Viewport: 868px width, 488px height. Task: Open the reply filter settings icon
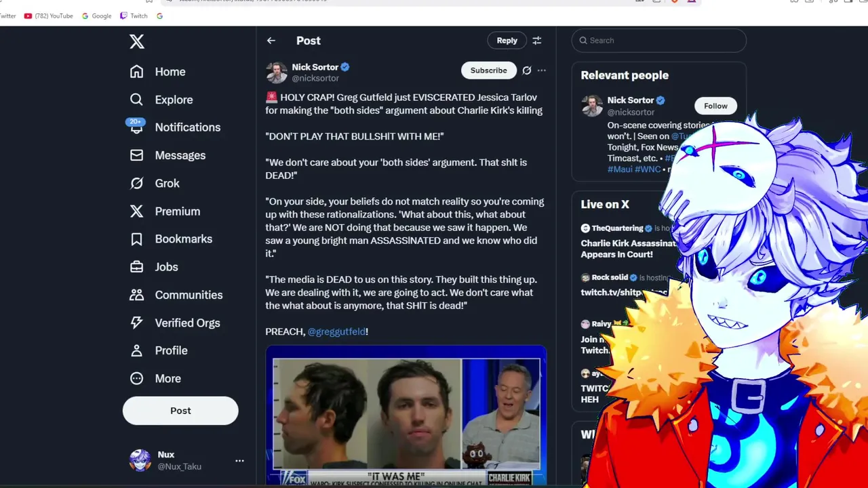point(537,41)
